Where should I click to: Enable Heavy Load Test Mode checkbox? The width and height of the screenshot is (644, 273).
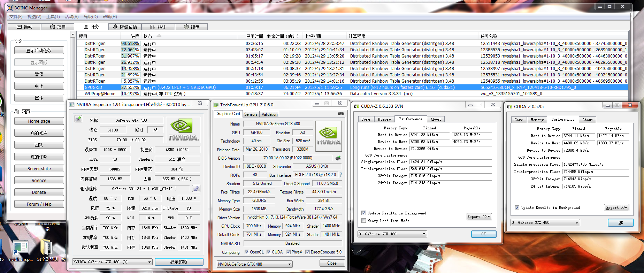click(x=363, y=221)
